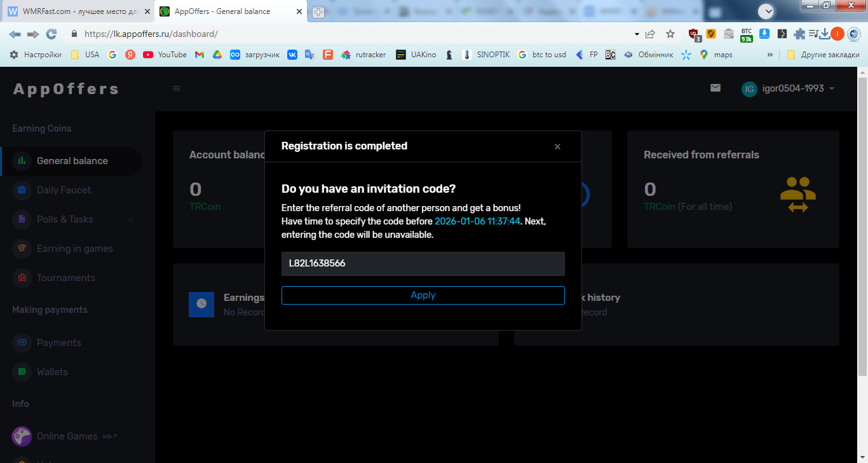Click the share page icon
This screenshot has width=868, height=463.
coord(650,34)
